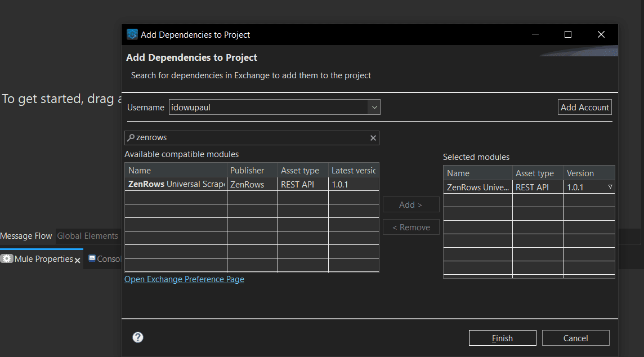Open the Username dropdown

374,107
